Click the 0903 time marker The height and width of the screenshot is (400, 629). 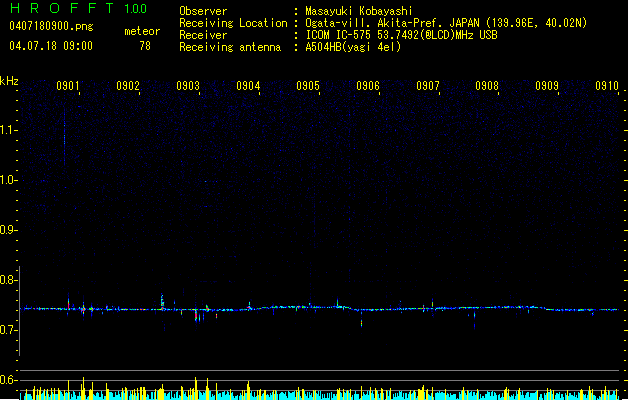click(x=188, y=86)
